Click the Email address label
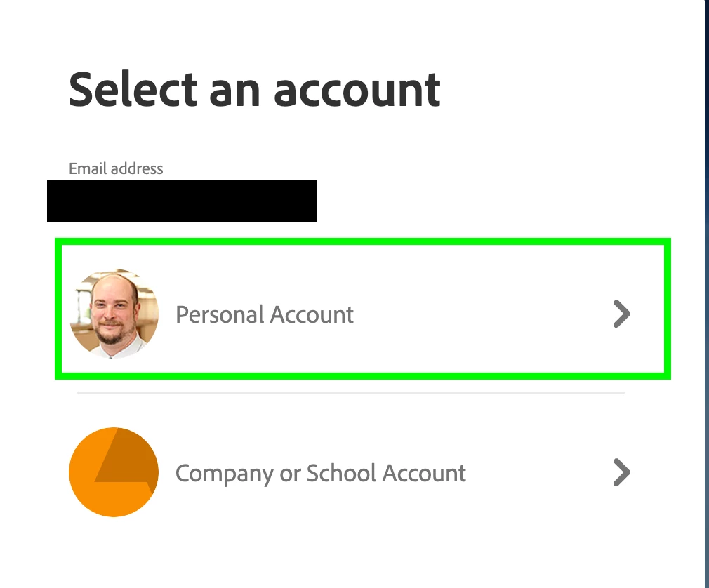The image size is (709, 588). [116, 168]
